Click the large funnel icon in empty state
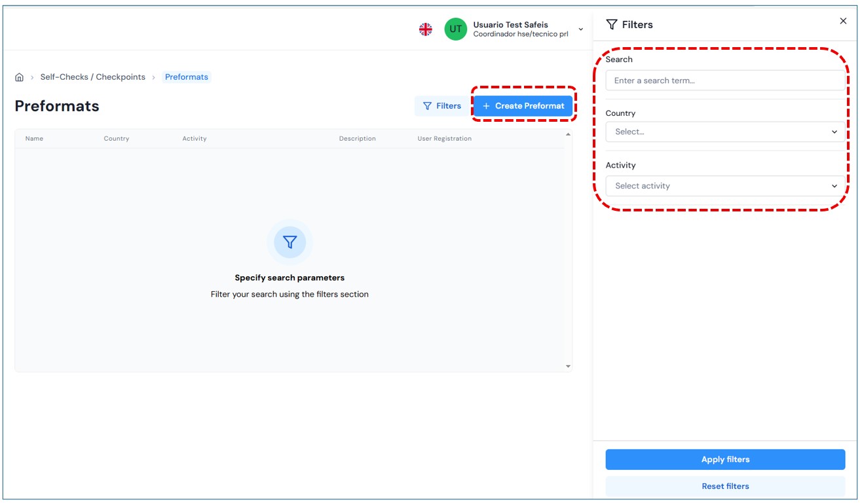The width and height of the screenshot is (862, 504). coord(290,242)
